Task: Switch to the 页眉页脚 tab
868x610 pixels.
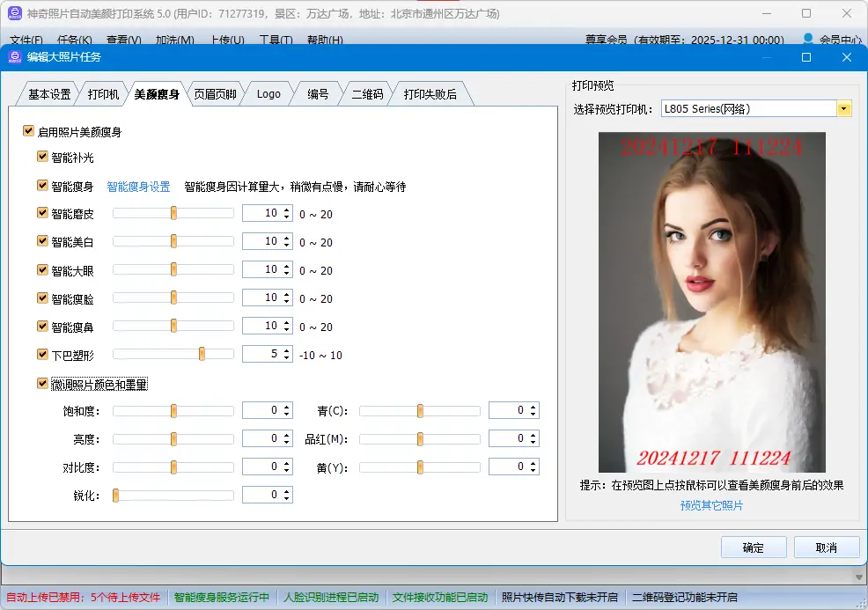Action: [215, 94]
